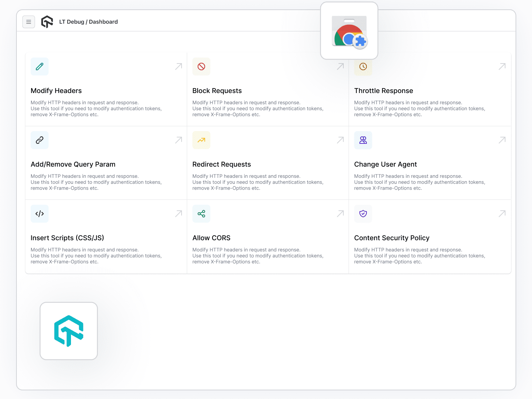
Task: Select the Modify Headers pencil icon
Action: pyautogui.click(x=39, y=66)
